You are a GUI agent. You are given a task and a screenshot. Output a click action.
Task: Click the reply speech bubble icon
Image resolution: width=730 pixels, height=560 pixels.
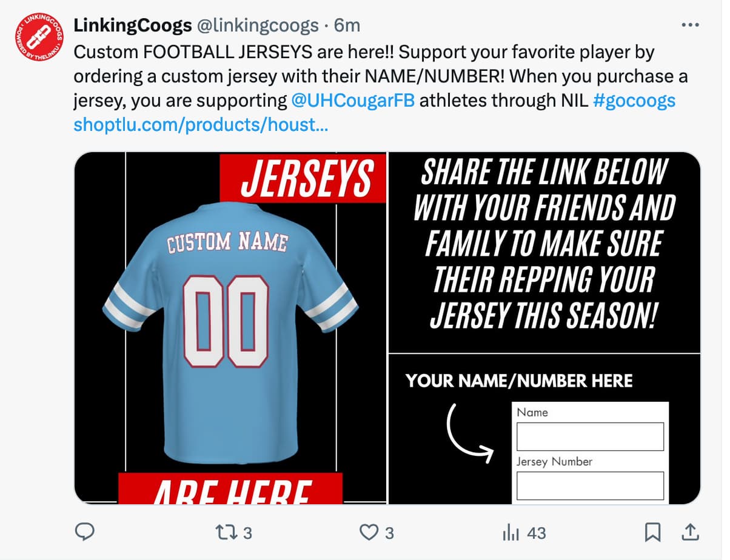(84, 532)
